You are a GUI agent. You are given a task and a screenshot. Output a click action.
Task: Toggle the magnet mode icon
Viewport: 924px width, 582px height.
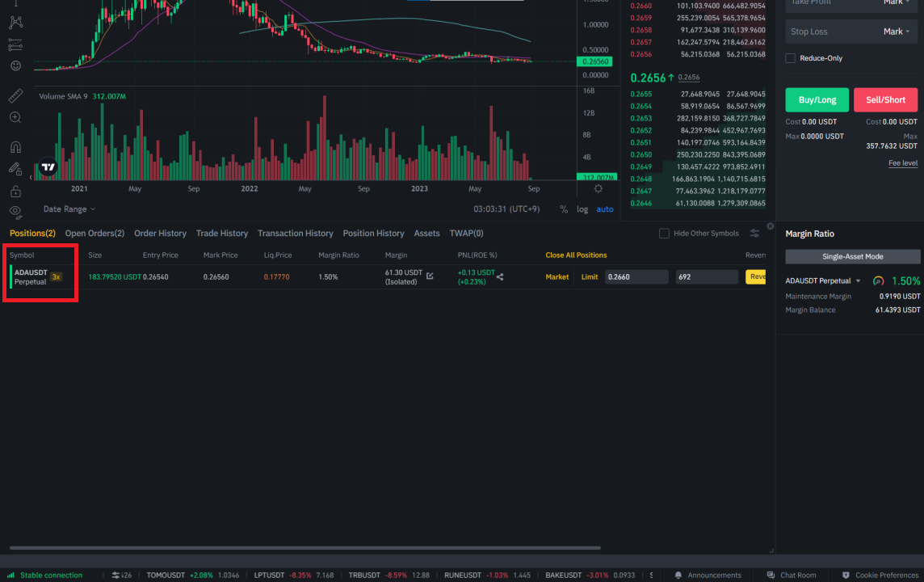tap(16, 147)
